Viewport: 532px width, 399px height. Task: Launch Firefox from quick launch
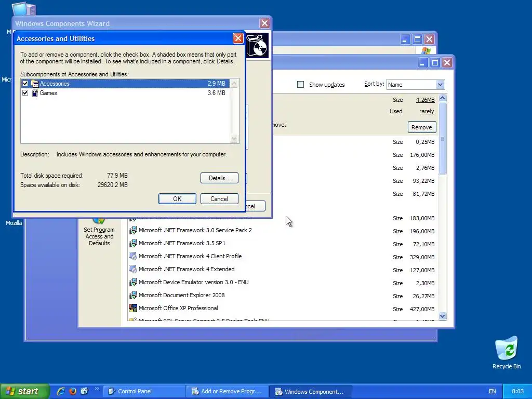[73, 391]
